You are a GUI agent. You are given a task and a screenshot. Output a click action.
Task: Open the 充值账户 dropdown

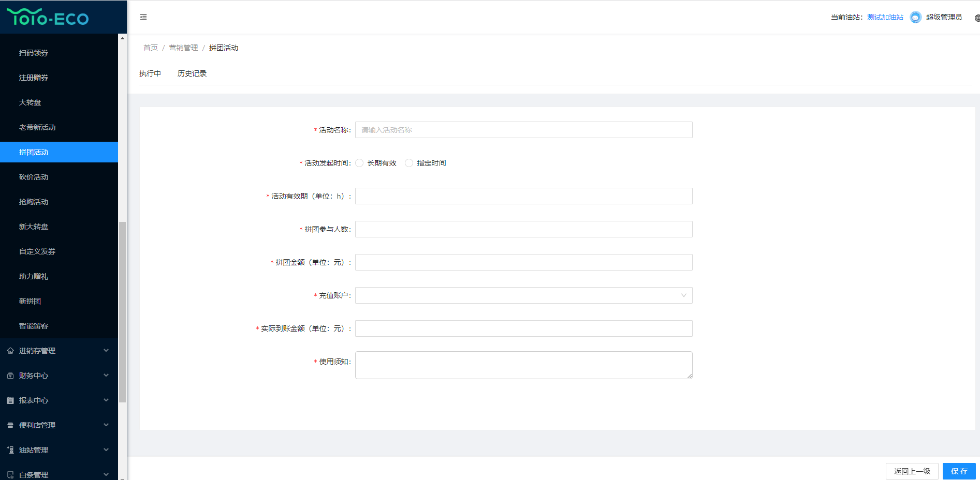coord(523,295)
